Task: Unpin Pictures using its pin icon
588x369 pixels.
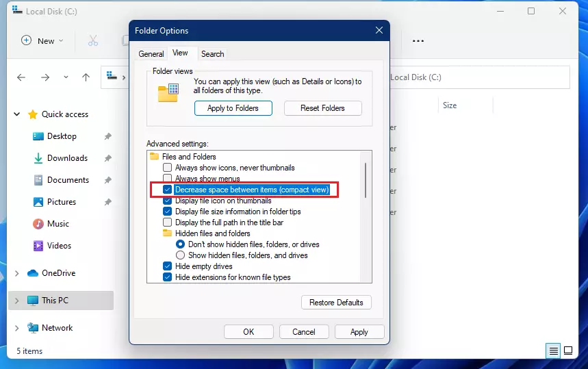Action: [108, 202]
